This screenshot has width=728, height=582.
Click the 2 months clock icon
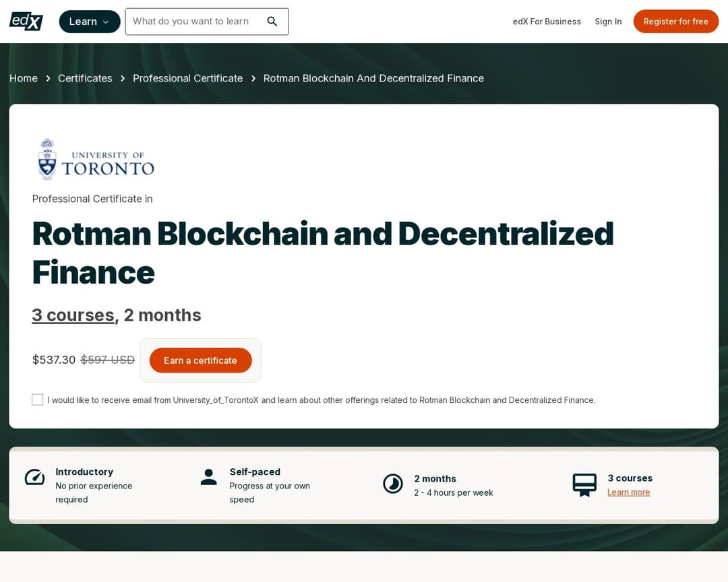point(393,484)
